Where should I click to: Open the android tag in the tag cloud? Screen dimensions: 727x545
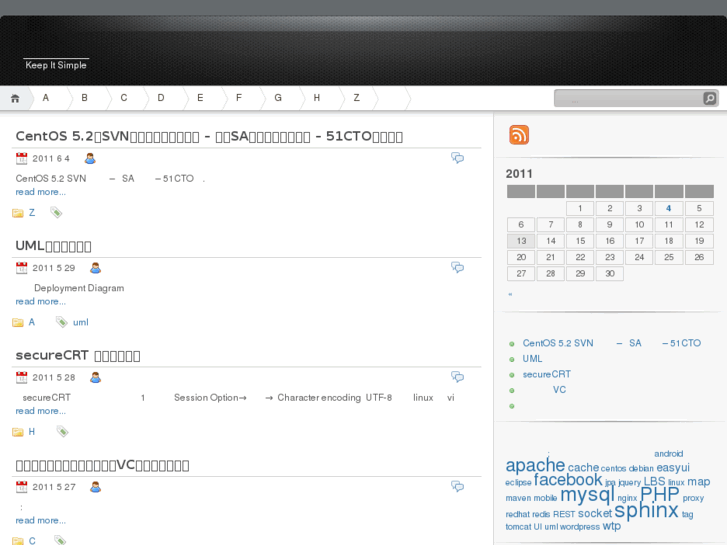(668, 454)
